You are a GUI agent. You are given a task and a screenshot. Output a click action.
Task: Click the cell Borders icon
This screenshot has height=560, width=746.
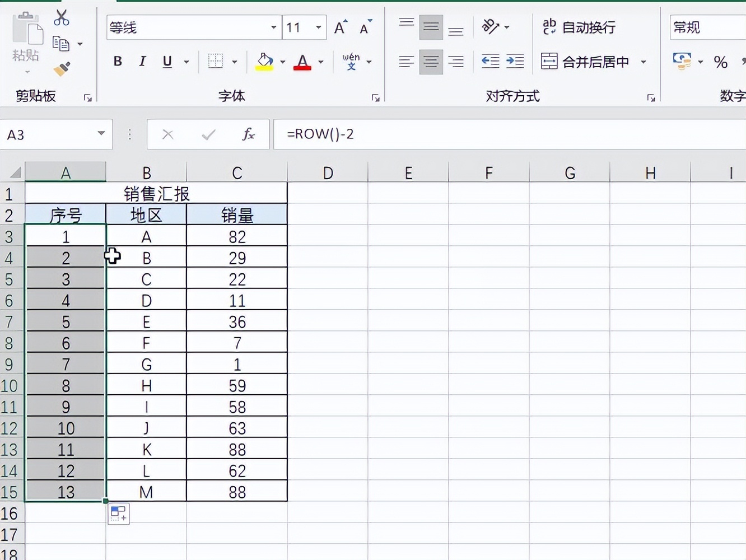click(x=216, y=61)
